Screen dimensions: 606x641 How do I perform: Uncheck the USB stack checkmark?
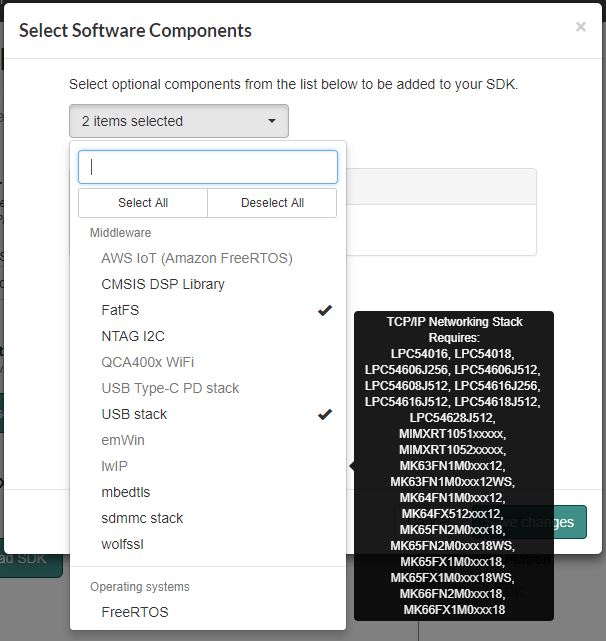[324, 414]
